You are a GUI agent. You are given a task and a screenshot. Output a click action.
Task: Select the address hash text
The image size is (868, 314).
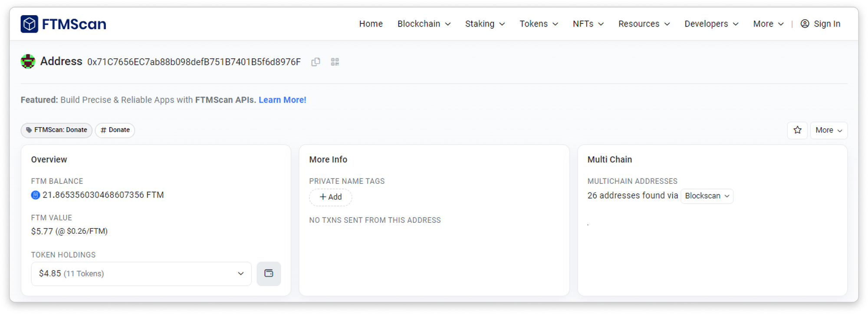point(194,62)
